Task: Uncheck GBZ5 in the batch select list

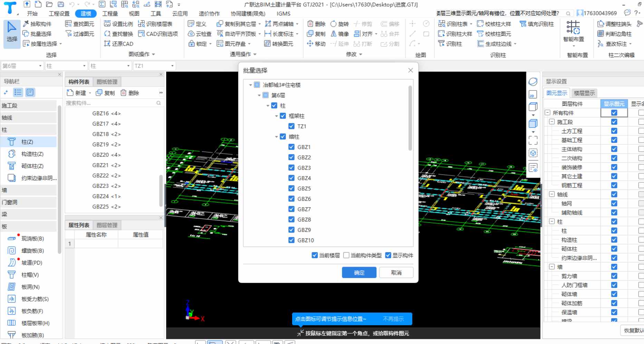Action: tap(291, 189)
